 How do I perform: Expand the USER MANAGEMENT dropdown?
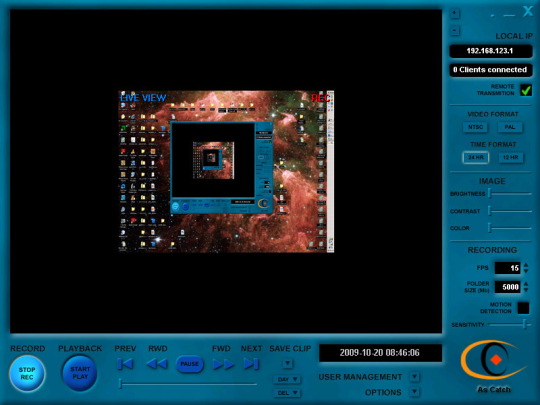(415, 377)
